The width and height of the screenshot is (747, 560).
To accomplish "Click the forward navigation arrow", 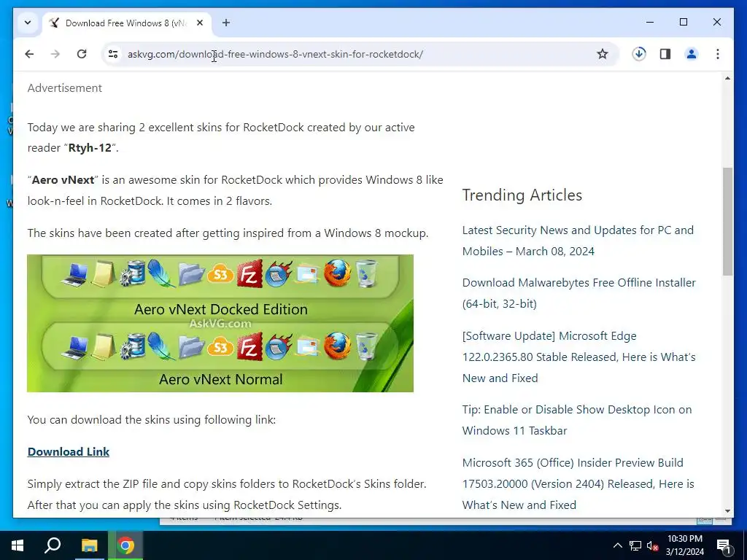I will [x=55, y=54].
